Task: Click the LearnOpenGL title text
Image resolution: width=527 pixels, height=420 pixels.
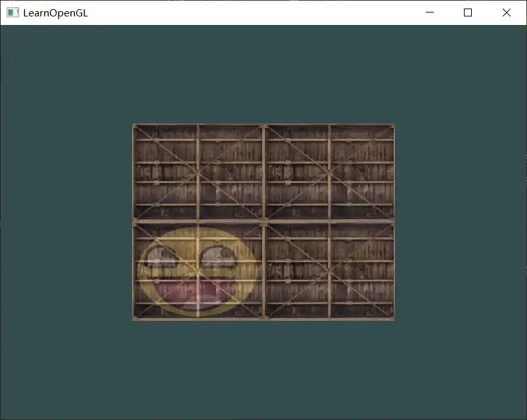Action: (55, 12)
